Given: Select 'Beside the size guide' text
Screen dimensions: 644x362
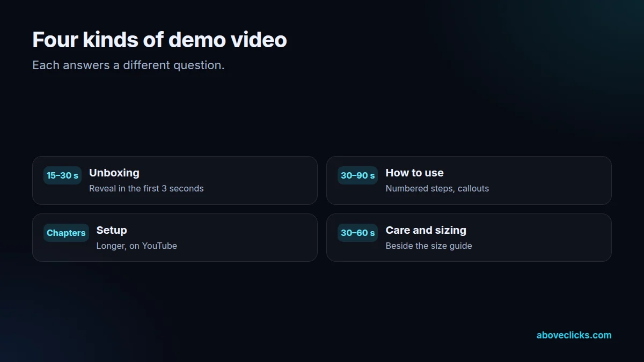Looking at the screenshot, I should click(429, 246).
